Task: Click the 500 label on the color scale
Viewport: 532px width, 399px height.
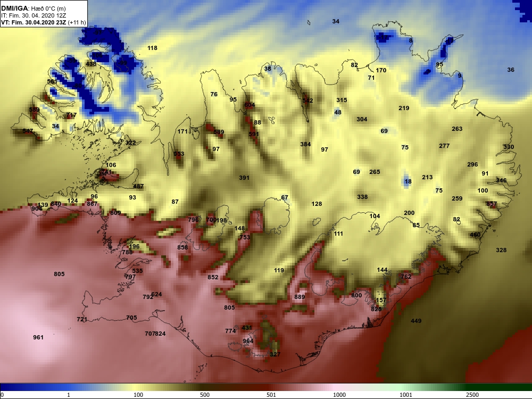Action: coord(205,395)
